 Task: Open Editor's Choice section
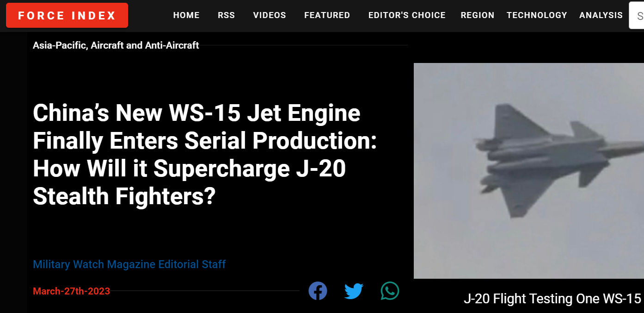coord(407,15)
